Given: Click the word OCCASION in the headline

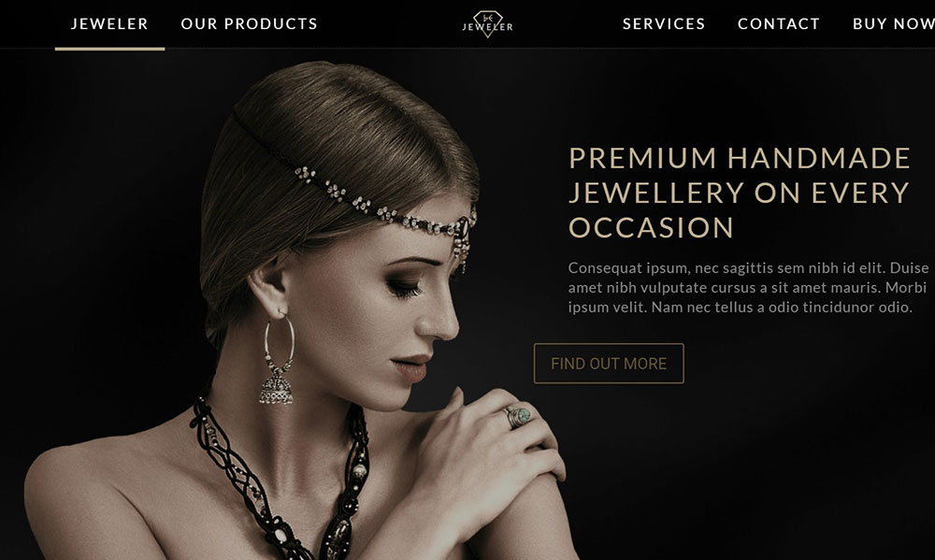Looking at the screenshot, I should click(651, 228).
